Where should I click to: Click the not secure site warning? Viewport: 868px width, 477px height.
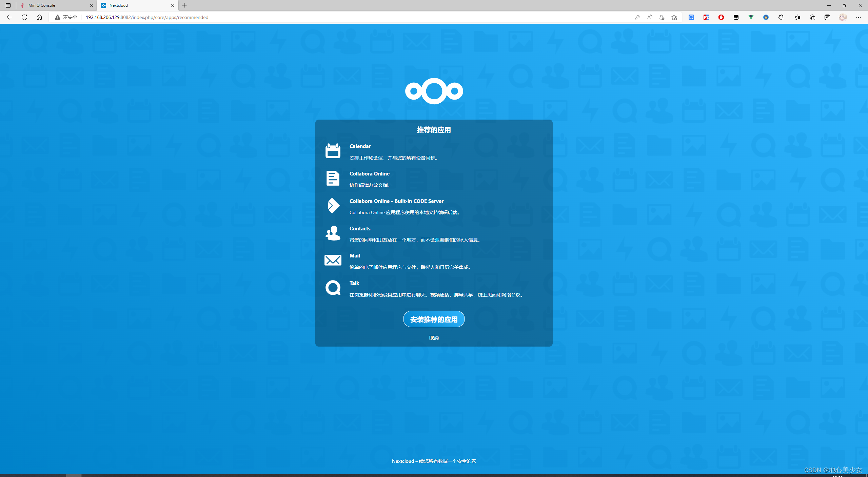pos(66,17)
